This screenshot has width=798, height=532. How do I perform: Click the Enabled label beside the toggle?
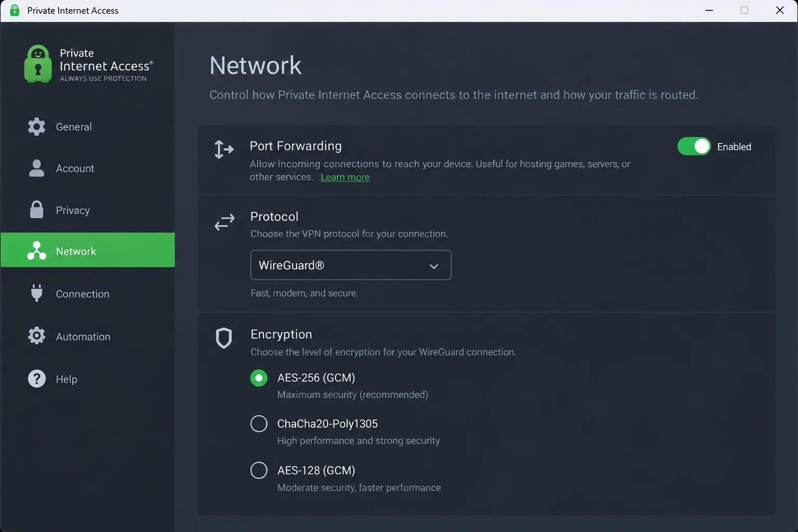[x=734, y=147]
